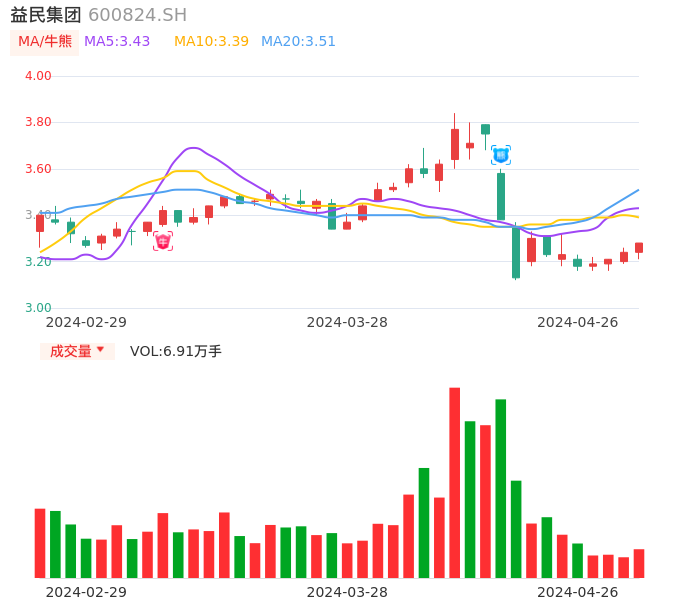Click the 4.00 price axis label
This screenshot has width=686, height=606.
pyautogui.click(x=38, y=76)
